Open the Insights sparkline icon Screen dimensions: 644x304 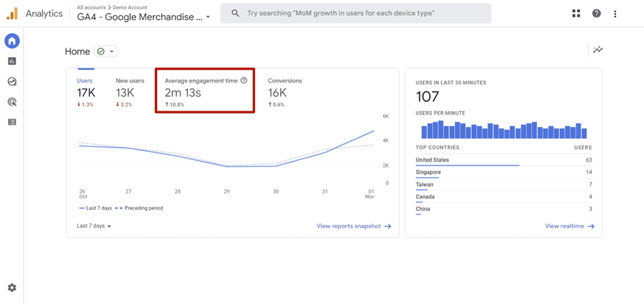click(x=597, y=50)
